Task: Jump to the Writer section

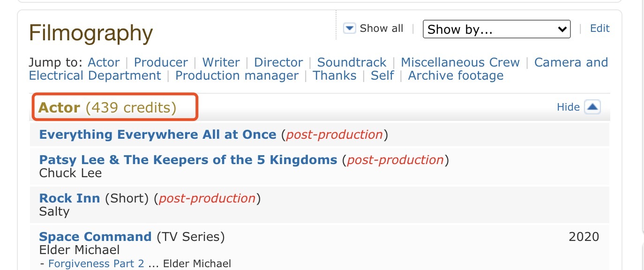Action: pyautogui.click(x=221, y=62)
